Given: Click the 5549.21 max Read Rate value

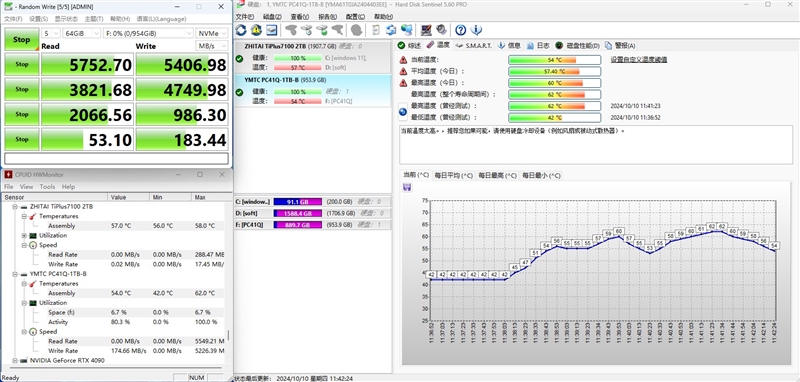Looking at the screenshot, I should pos(209,341).
